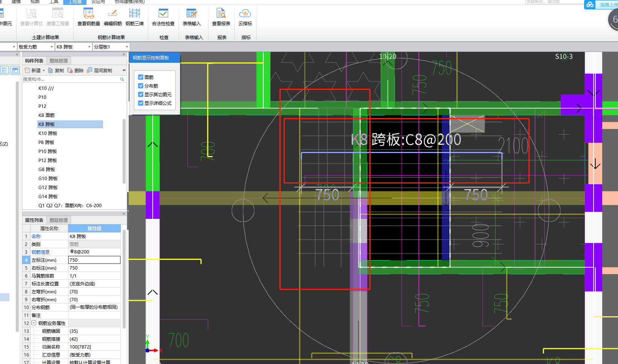Image resolution: width=618 pixels, height=364 pixels.
Task: Select Q1 Q2 Q7 面筋X向 C6-200 item
Action: click(70, 206)
